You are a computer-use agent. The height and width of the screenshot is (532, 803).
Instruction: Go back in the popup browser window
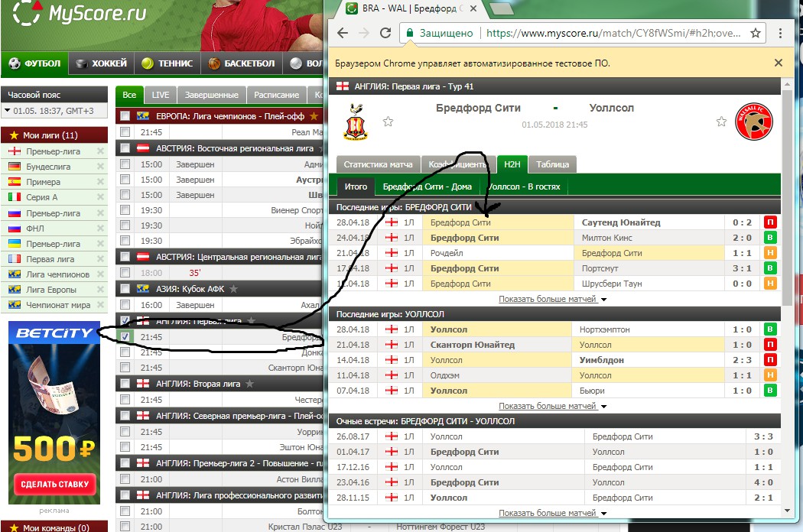tap(343, 34)
